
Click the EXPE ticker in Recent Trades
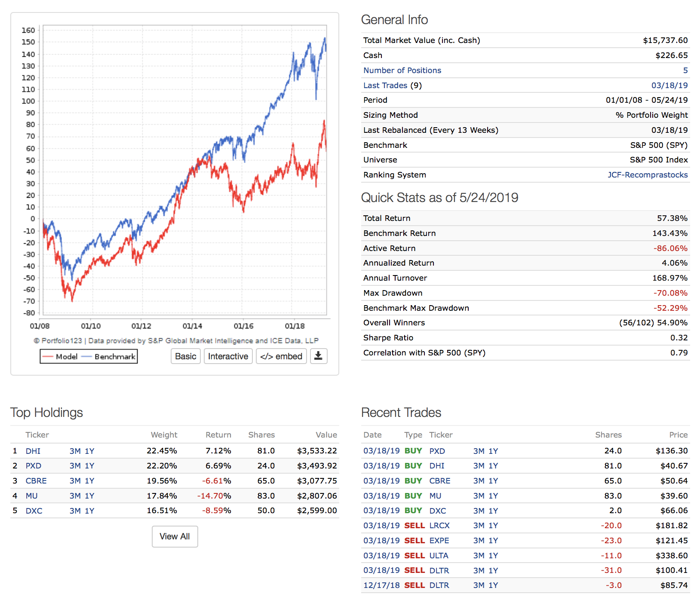(x=439, y=541)
